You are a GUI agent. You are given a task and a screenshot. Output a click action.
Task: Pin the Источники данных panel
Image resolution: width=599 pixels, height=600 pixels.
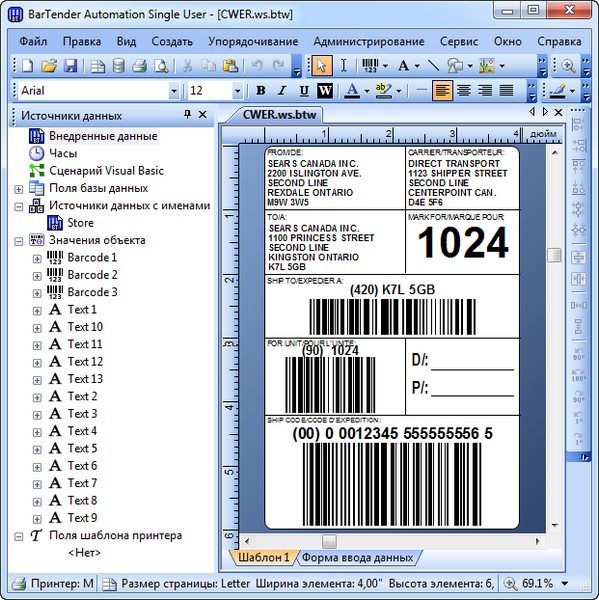187,114
